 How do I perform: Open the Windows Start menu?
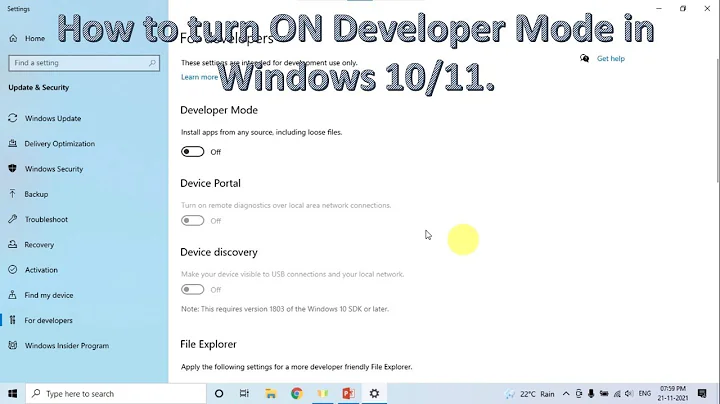(12, 394)
